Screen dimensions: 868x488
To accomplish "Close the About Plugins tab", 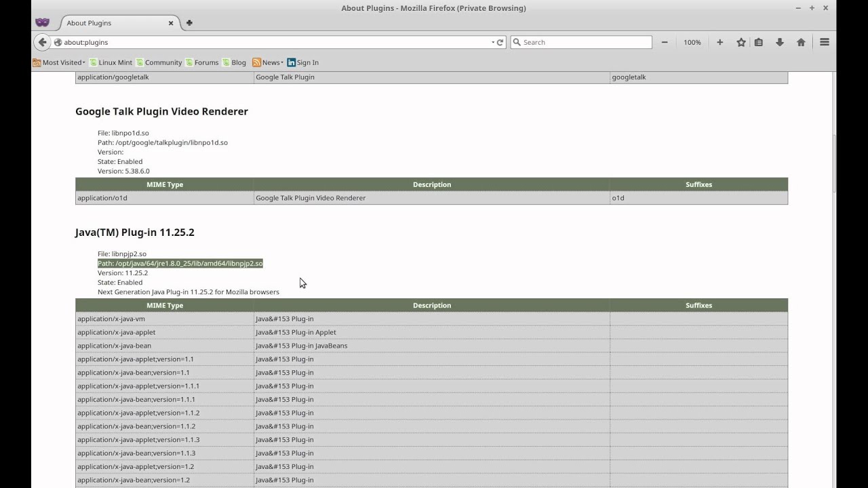I will [171, 23].
